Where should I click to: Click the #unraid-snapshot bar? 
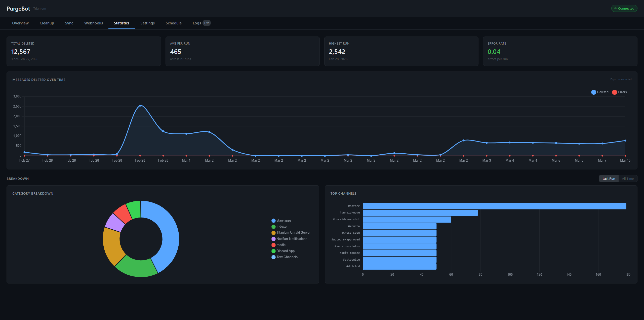pyautogui.click(x=407, y=220)
